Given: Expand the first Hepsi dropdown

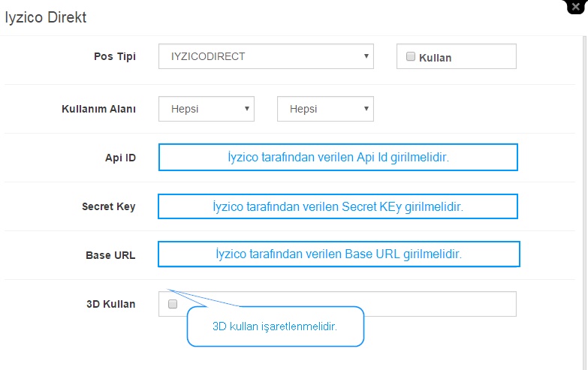Looking at the screenshot, I should 207,109.
